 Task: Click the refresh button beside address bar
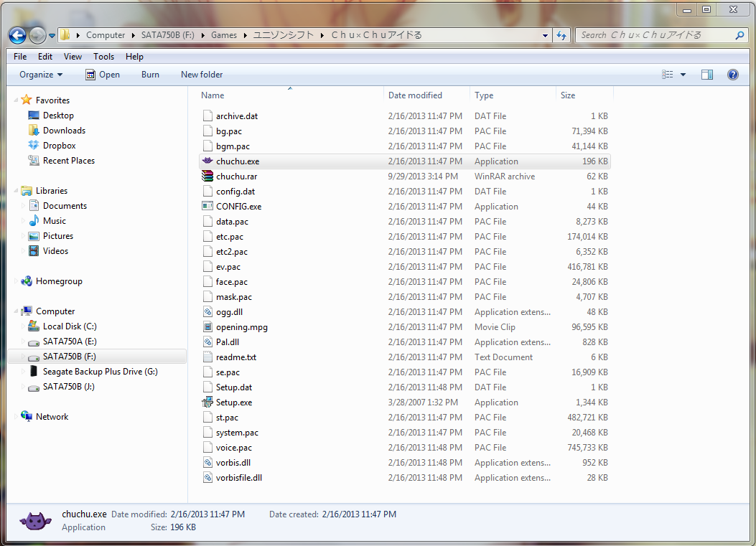point(561,35)
